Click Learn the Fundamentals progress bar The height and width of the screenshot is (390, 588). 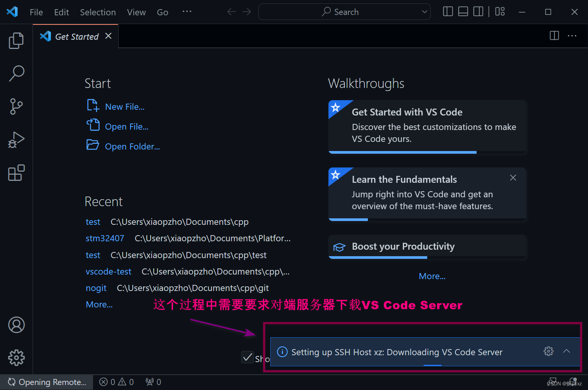(x=427, y=219)
